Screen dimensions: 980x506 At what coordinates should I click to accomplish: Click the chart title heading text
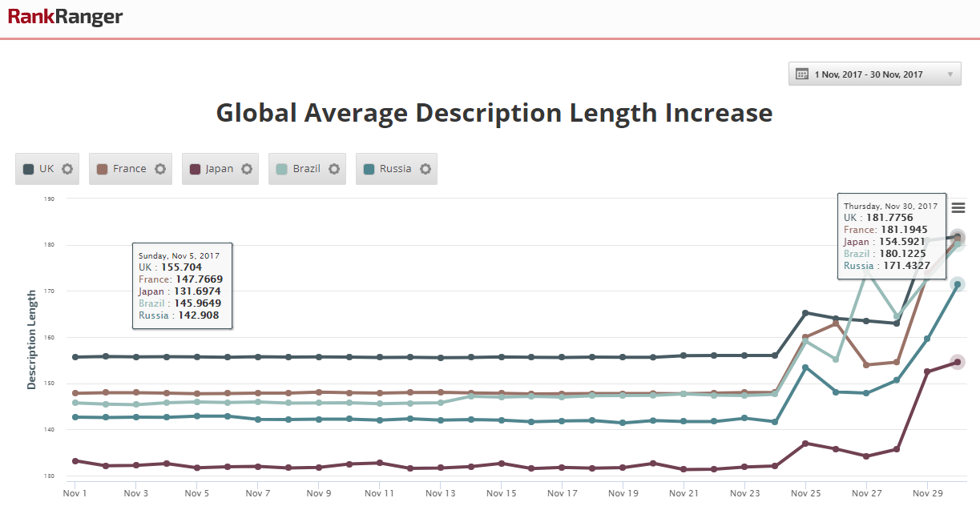click(x=494, y=113)
